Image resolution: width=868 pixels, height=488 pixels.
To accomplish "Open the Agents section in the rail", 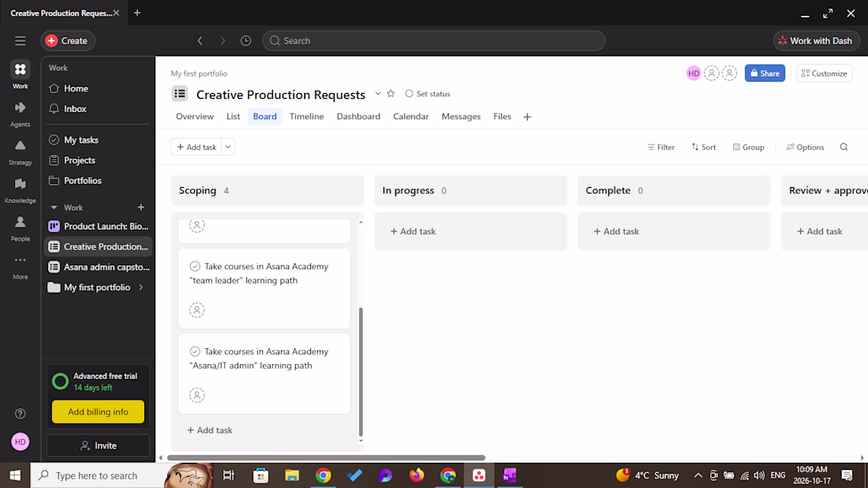I will [x=21, y=114].
